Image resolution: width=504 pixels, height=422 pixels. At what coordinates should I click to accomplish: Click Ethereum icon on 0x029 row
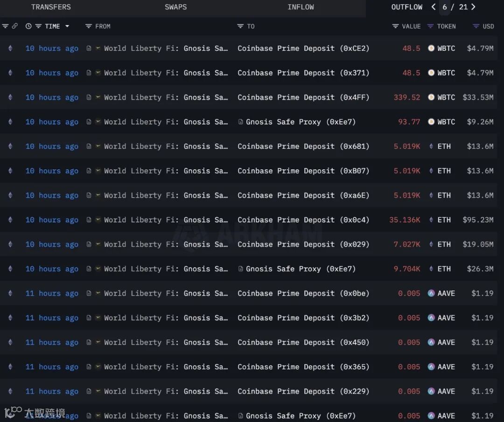(10, 244)
